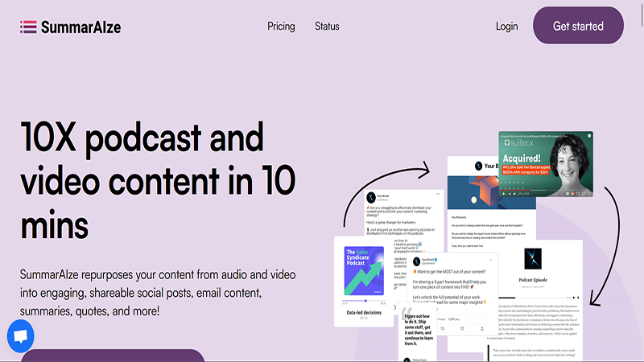This screenshot has width=644, height=362.
Task: Click the SummarAIze logo icon
Action: 28,27
